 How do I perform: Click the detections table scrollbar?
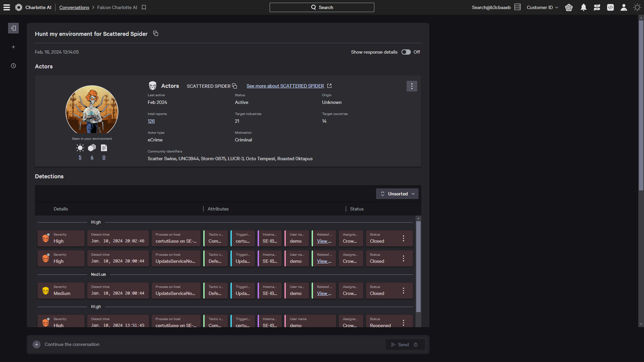(x=418, y=266)
